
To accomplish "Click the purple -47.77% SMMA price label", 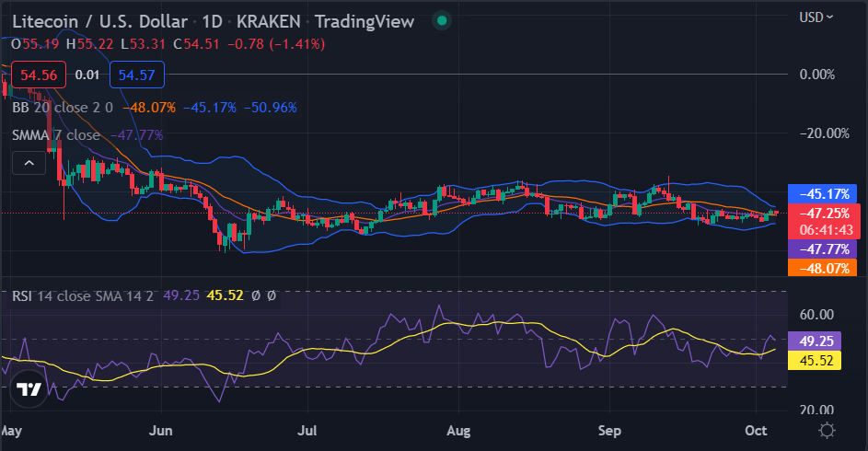I will (823, 249).
